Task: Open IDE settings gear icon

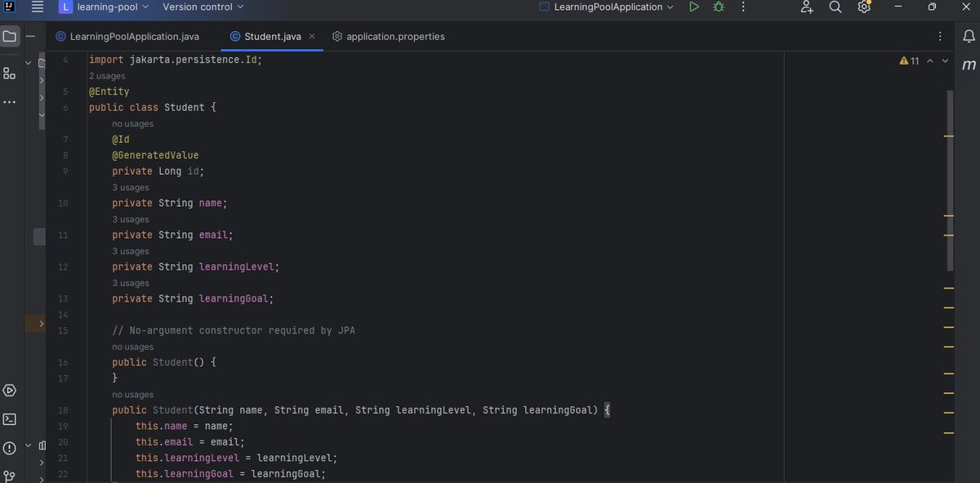Action: click(864, 7)
